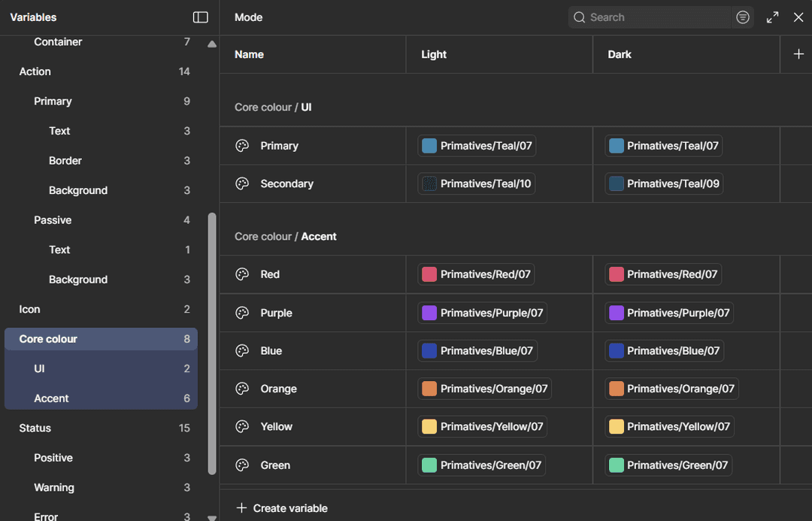812x521 pixels.
Task: Click the scope icon beside Primary variable
Action: coord(241,145)
